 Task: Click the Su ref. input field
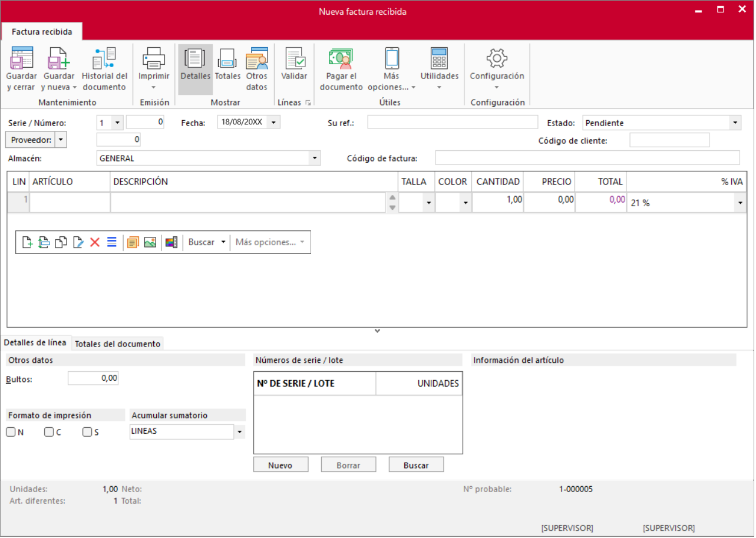coord(453,123)
